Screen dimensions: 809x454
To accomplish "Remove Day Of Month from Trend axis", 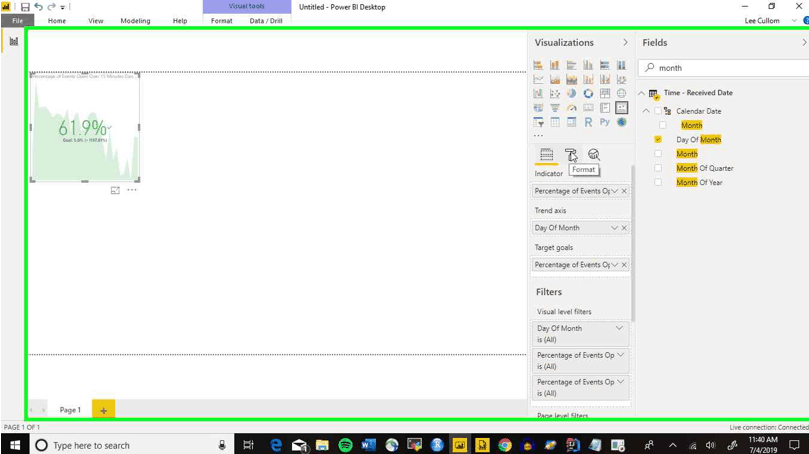I will 624,228.
